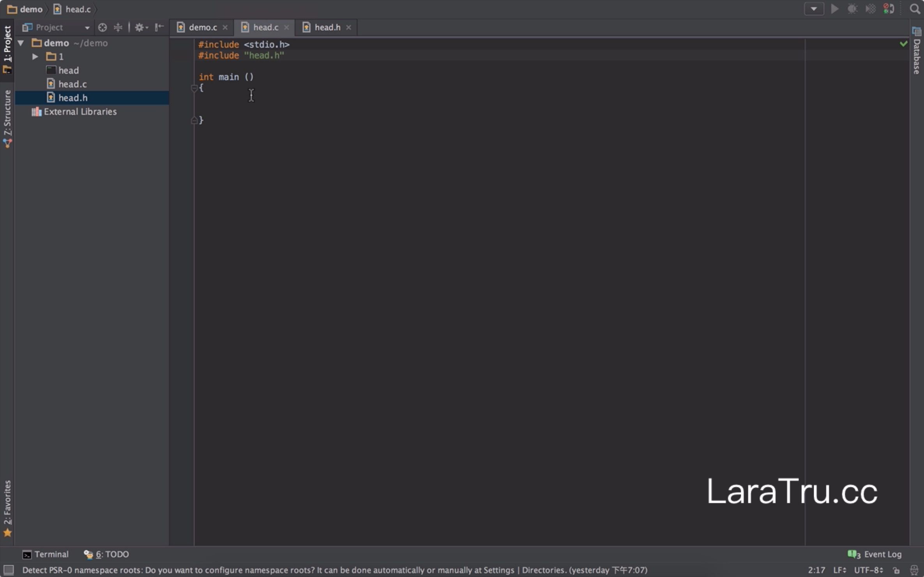Select head.c in project tree
This screenshot has height=577, width=924.
click(x=72, y=84)
